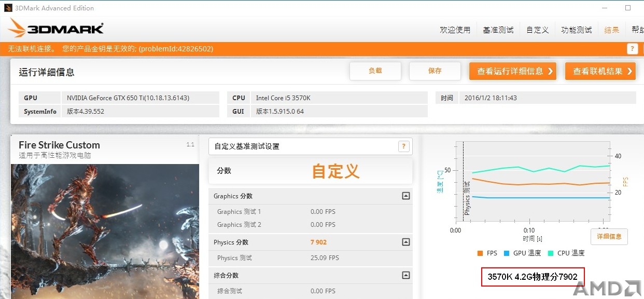Click the time value 2016/1/2 18:11:43
Viewport: 644px width, 299px height.
click(548, 98)
